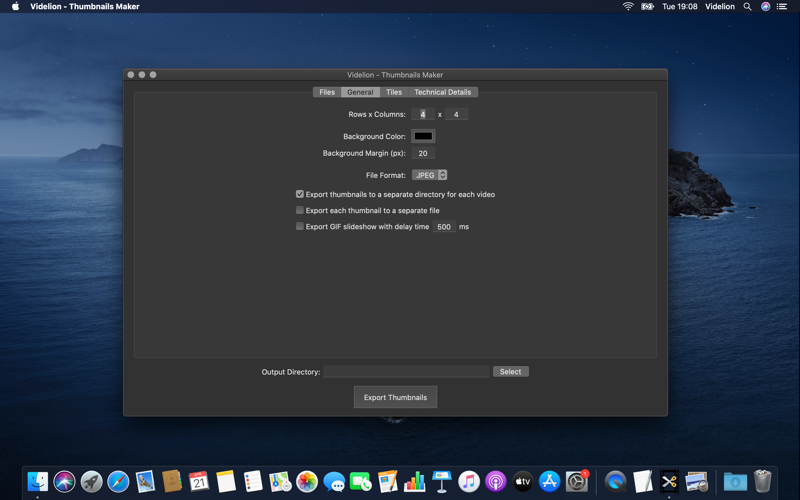Open Music note icon in dock
The height and width of the screenshot is (500, 800).
(x=468, y=481)
